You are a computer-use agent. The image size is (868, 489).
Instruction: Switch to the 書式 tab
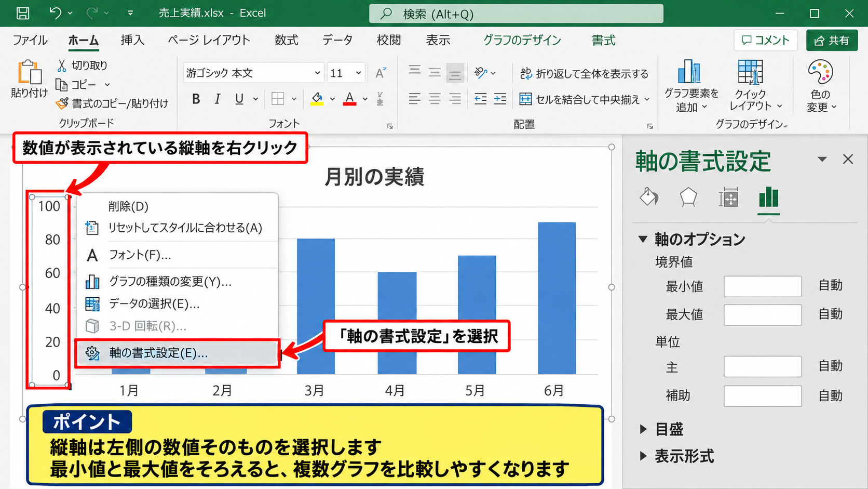coord(604,41)
